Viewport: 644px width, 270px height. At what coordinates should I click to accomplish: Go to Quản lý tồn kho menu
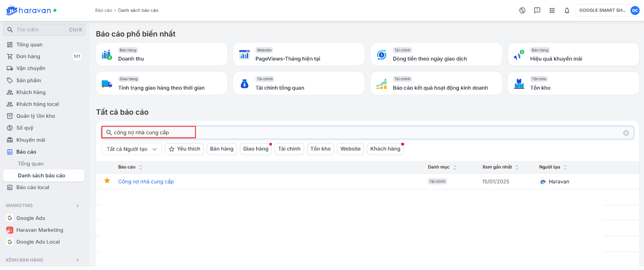click(35, 116)
